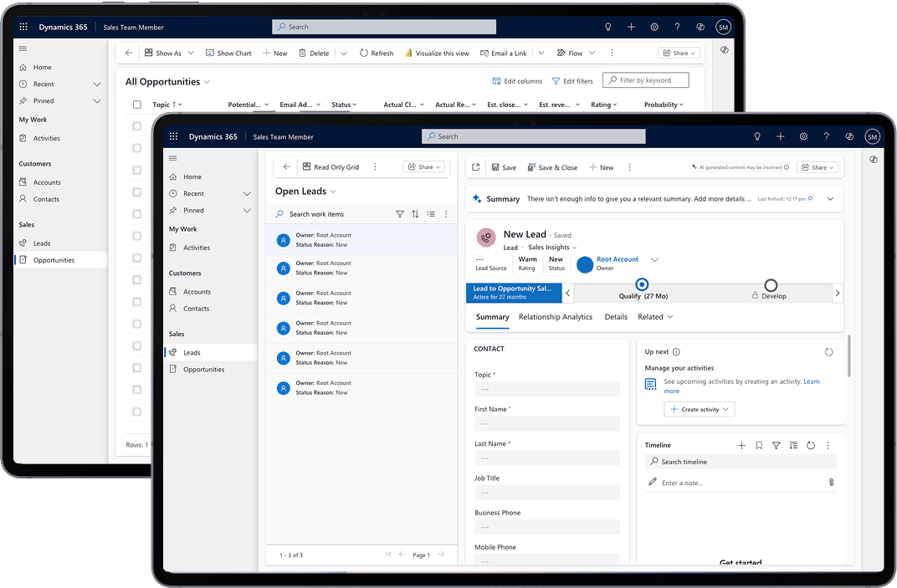
Task: Select the first lead's row avatar circle
Action: (285, 239)
